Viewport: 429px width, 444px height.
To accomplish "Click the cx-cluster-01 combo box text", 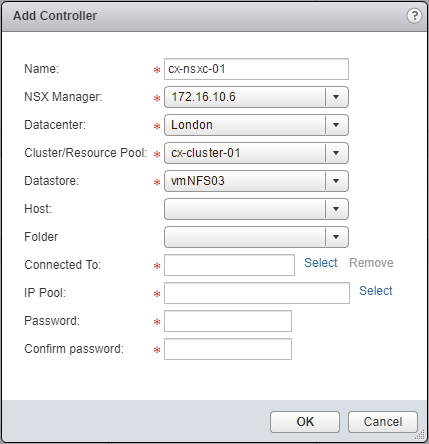I will (206, 153).
